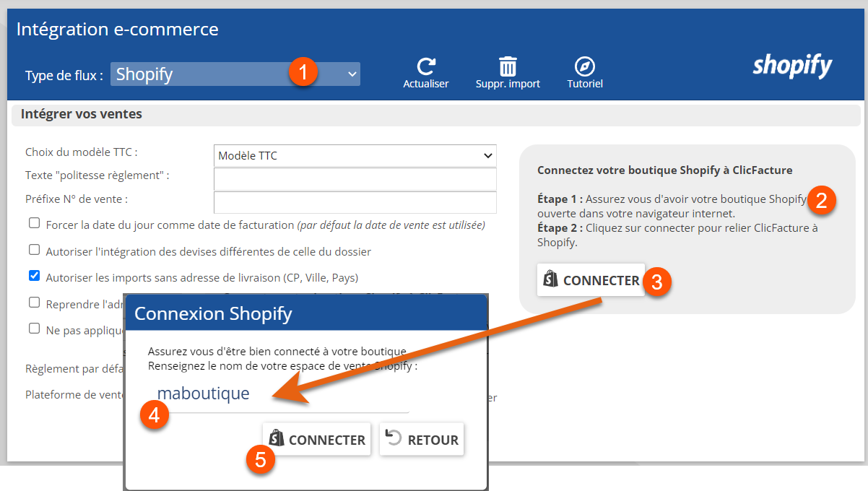
Task: Click the Type de flux label
Action: click(x=64, y=75)
